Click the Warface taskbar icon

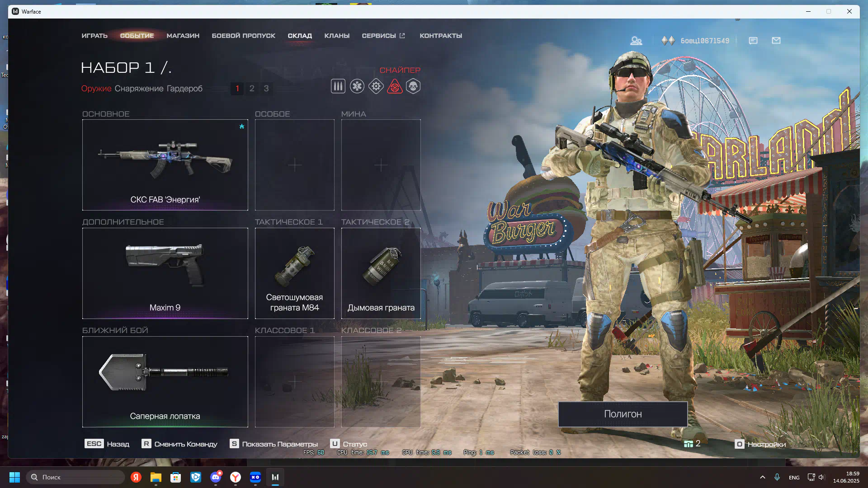275,477
